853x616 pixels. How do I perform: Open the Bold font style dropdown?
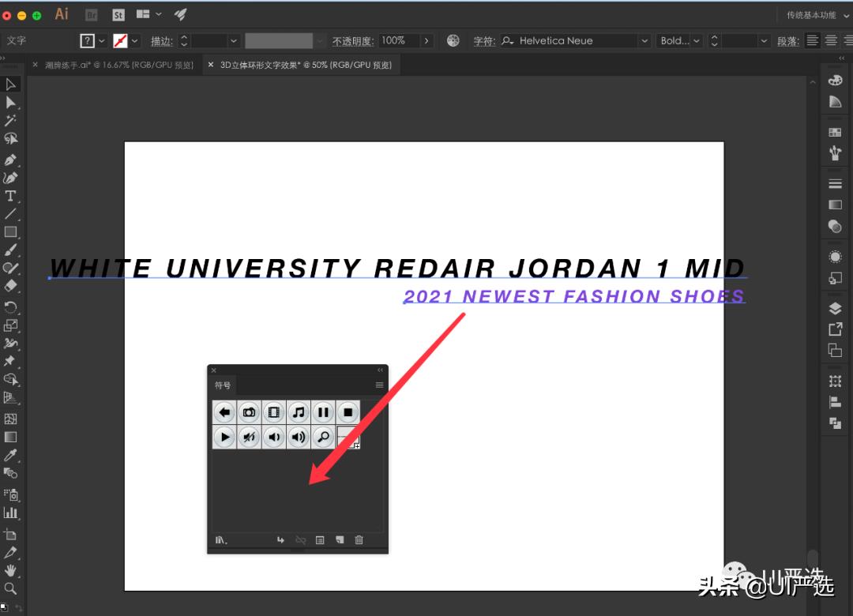coord(697,41)
